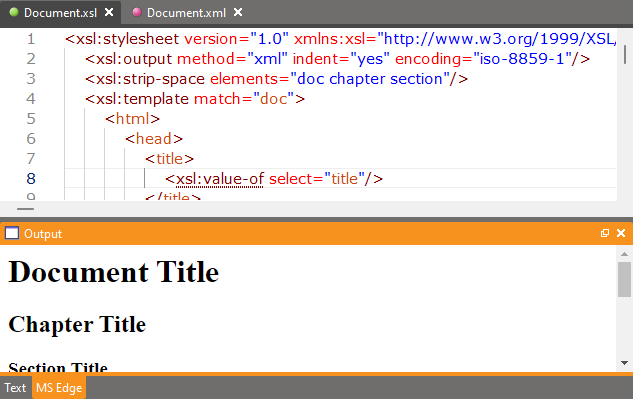
Task: Close the Output panel
Action: (x=621, y=233)
